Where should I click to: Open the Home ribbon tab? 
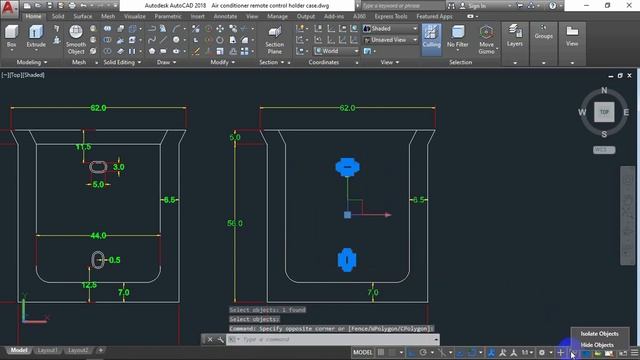pyautogui.click(x=33, y=16)
